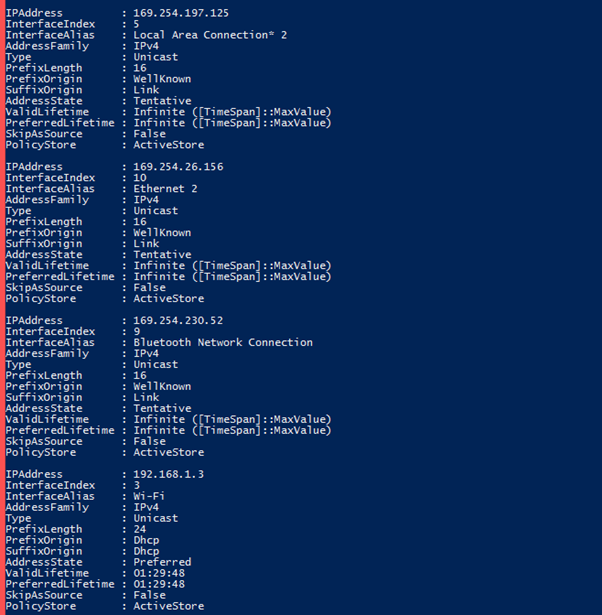The image size is (602, 615).
Task: Click the Bluetooth Network Connection text
Action: [x=223, y=342]
